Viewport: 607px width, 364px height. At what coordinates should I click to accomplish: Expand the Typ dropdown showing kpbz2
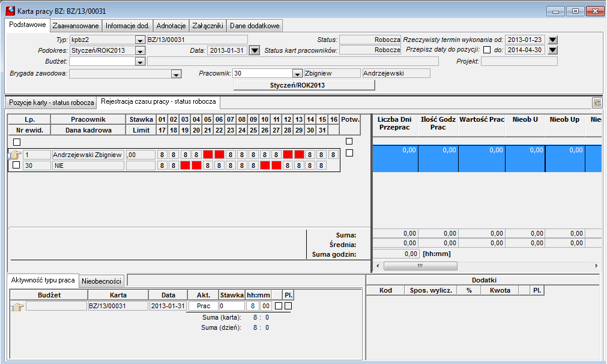click(x=140, y=40)
